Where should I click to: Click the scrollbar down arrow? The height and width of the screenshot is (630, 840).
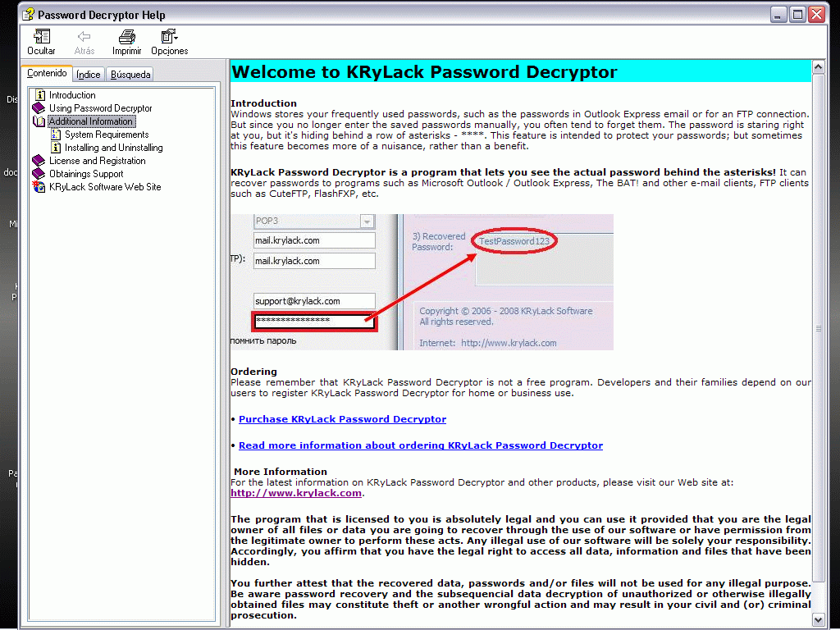817,619
